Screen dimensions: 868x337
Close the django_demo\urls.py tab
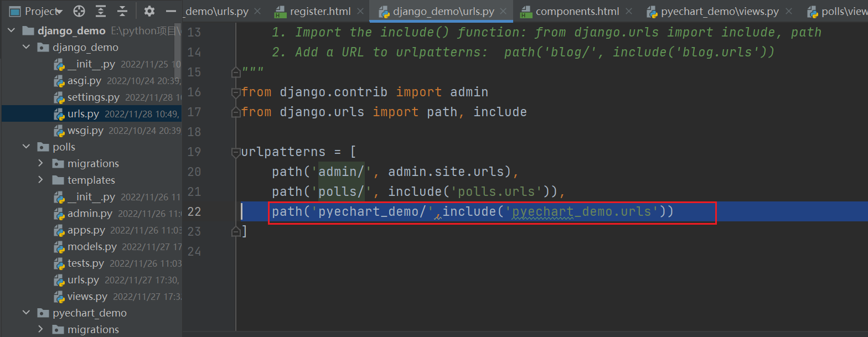(x=503, y=11)
